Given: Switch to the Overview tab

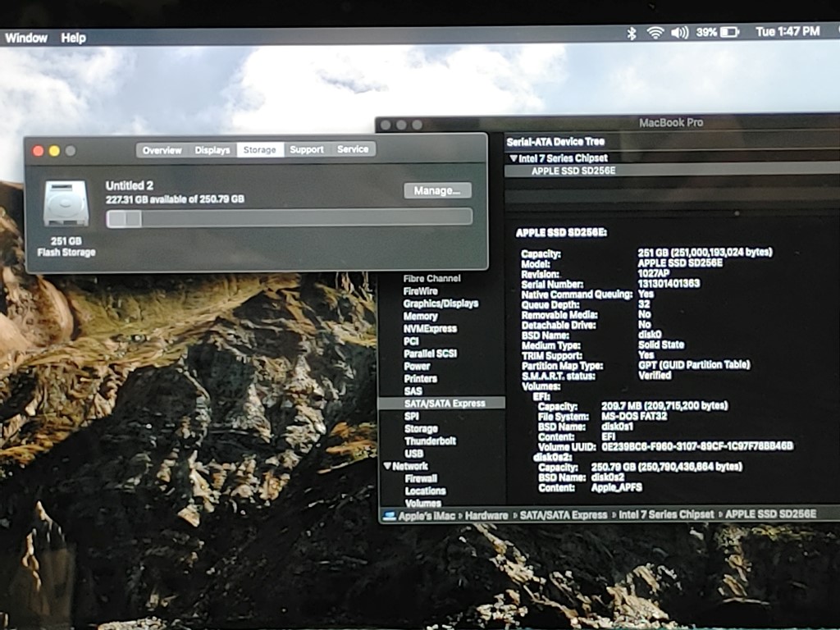Looking at the screenshot, I should [162, 150].
